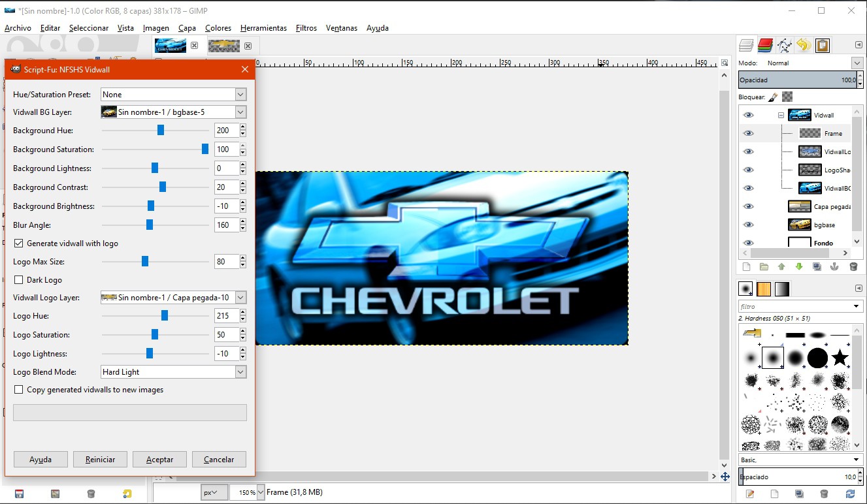Delete the selected layer
867x504 pixels.
853,266
